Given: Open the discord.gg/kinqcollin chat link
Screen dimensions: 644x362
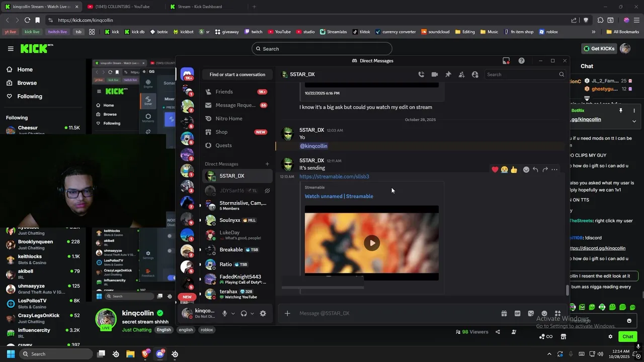Looking at the screenshot, I should (598, 248).
